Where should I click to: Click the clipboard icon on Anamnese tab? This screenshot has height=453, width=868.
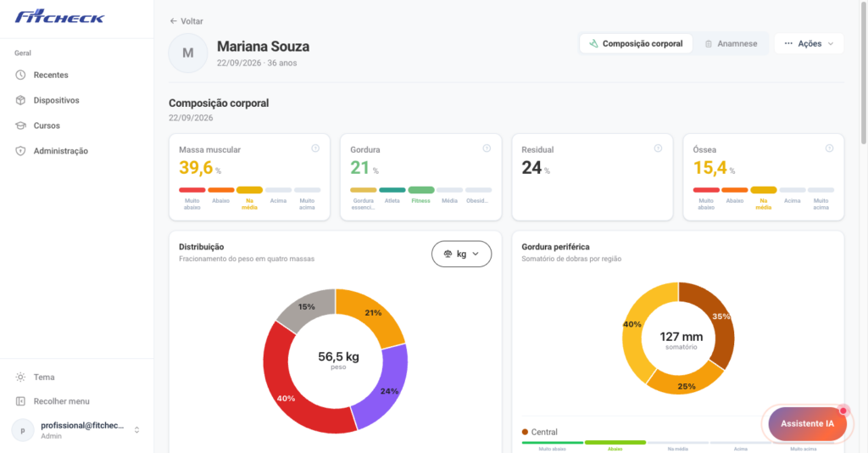(709, 44)
